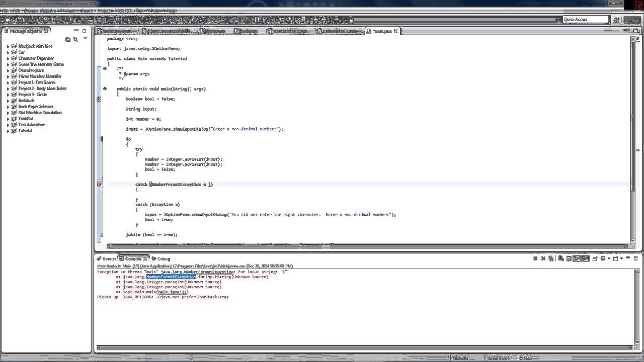
Task: Click the editor vertical scrollbar
Action: pos(633,140)
